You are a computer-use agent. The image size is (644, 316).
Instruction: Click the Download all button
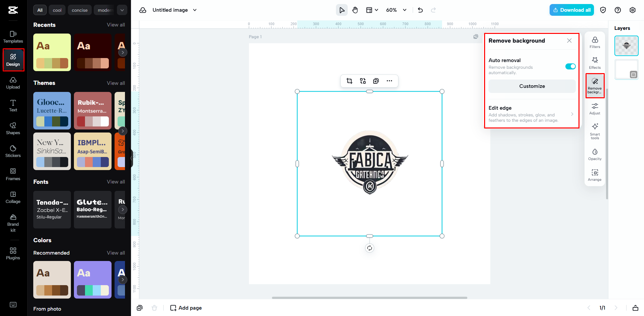coord(571,10)
